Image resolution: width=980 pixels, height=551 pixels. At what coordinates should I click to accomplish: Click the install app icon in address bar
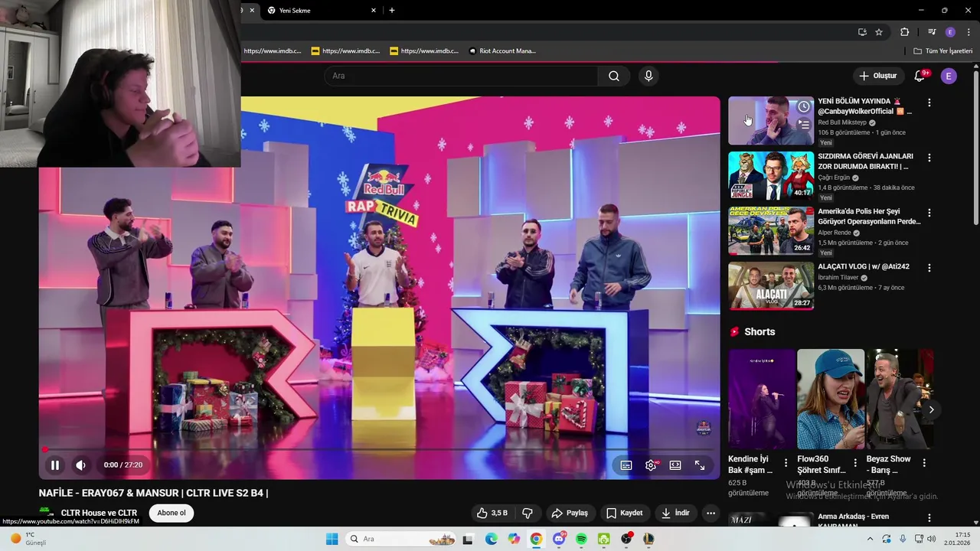click(862, 32)
